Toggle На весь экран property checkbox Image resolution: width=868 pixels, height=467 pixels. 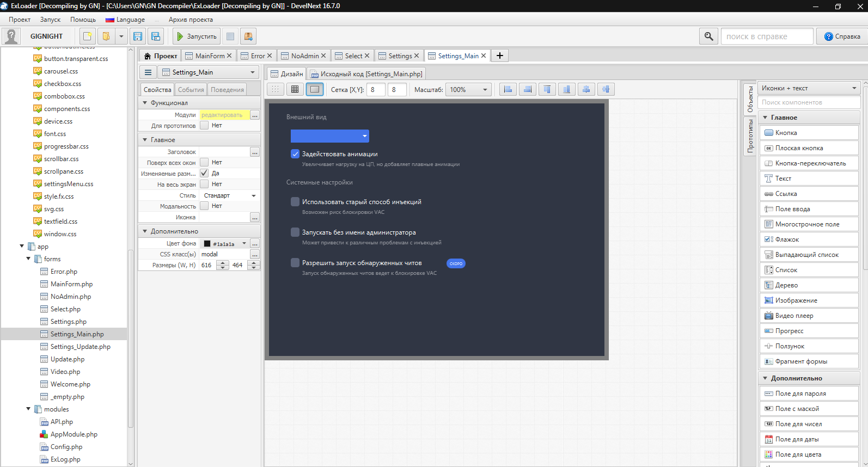pyautogui.click(x=204, y=184)
